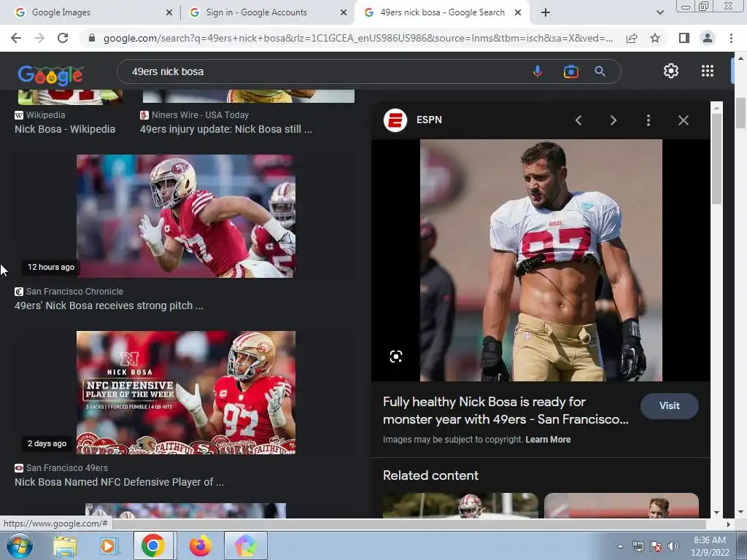The height and width of the screenshot is (560, 747).
Task: Open 49ers injury update result
Action: pyautogui.click(x=226, y=129)
